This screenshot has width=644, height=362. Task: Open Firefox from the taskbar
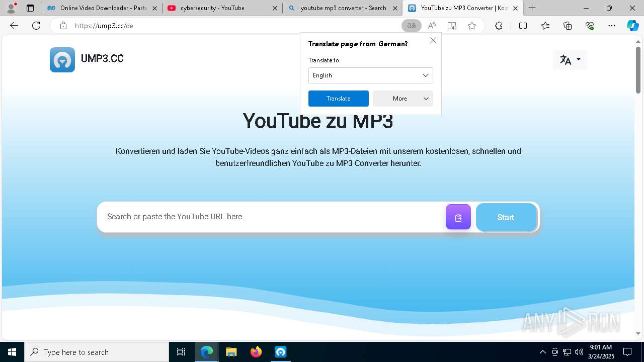tap(256, 352)
